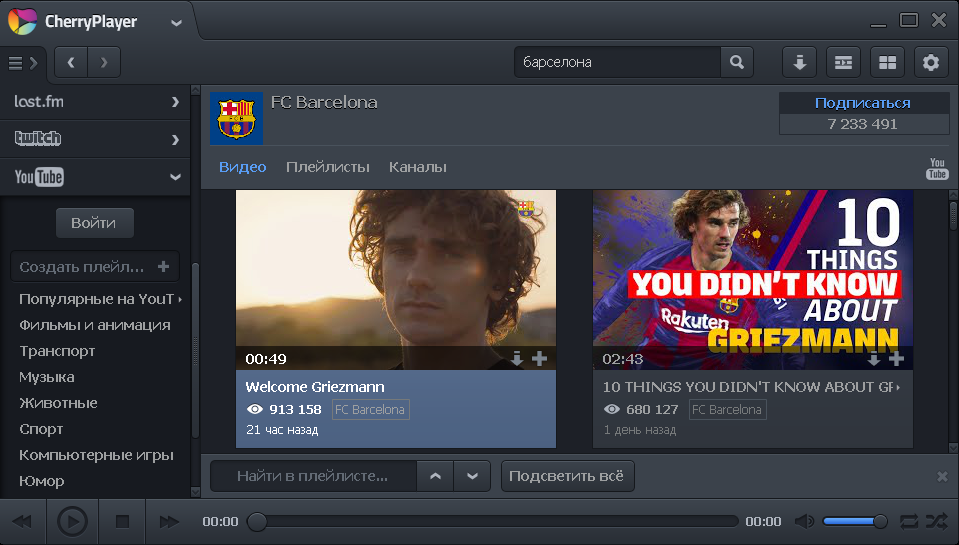Open the 10 Things Griezmann thumbnail
The height and width of the screenshot is (545, 959).
click(x=753, y=280)
